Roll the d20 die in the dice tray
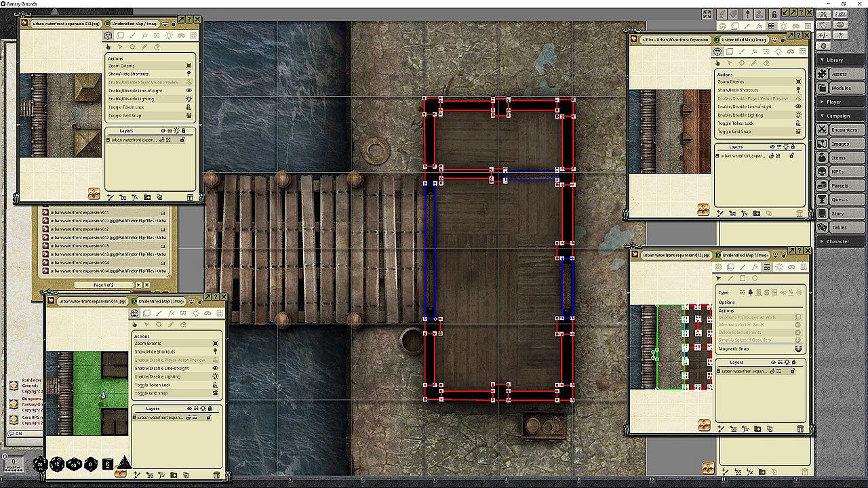The width and height of the screenshot is (868, 488). click(41, 464)
